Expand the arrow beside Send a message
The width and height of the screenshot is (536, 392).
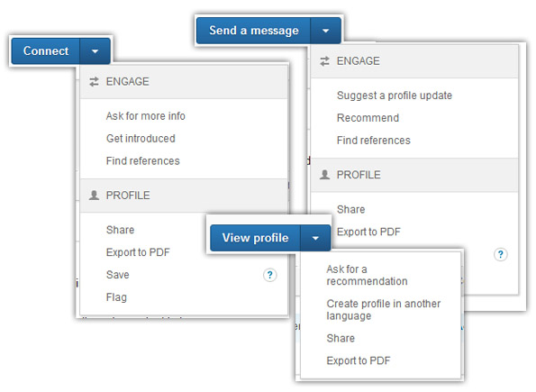pos(326,31)
